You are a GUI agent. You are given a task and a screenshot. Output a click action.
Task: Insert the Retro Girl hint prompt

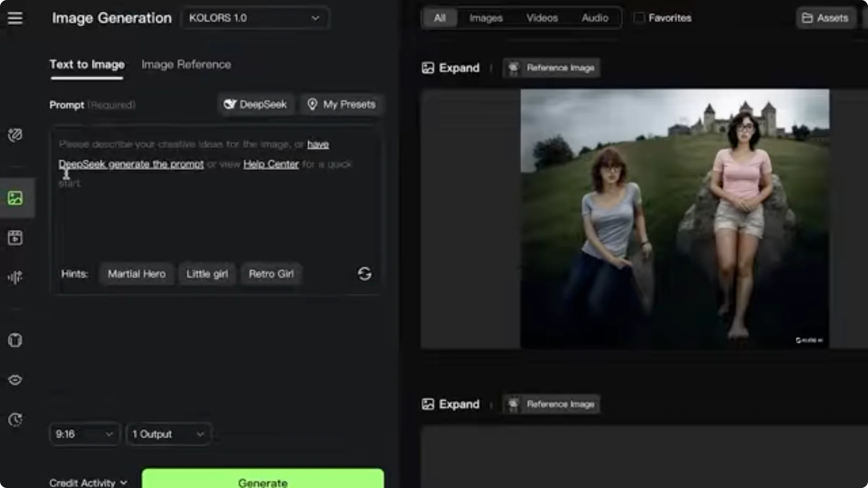pyautogui.click(x=271, y=274)
